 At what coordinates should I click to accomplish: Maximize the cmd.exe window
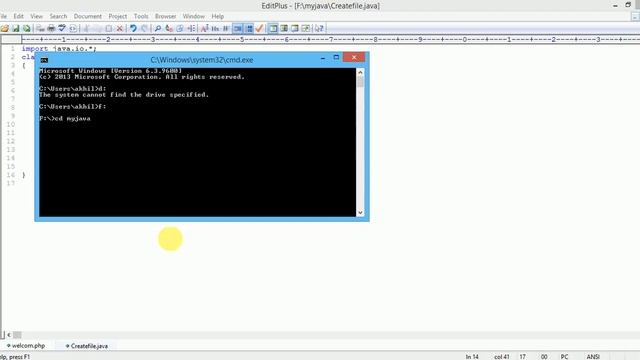336,58
